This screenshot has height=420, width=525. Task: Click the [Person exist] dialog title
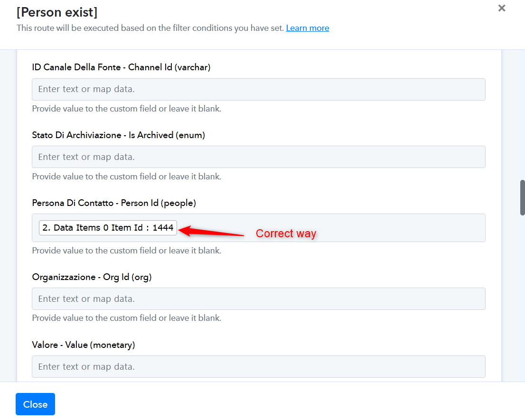point(57,12)
